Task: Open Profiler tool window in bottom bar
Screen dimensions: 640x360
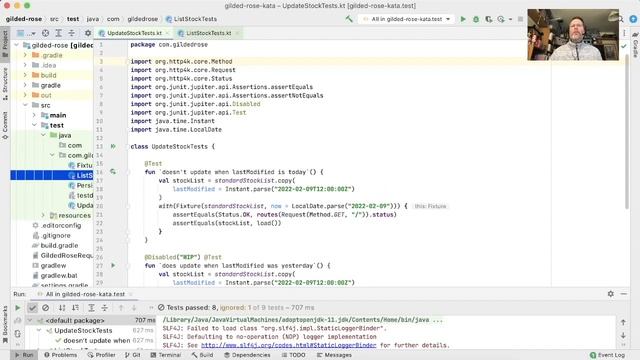Action: click(x=101, y=355)
